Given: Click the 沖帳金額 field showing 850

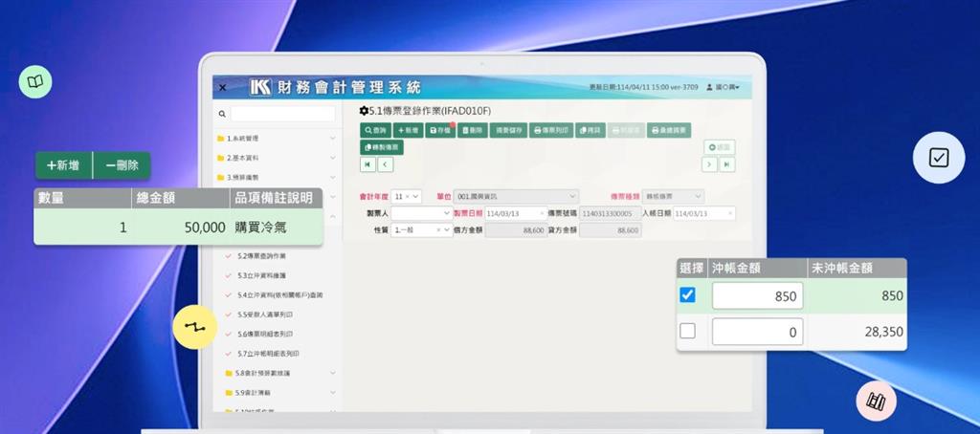Looking at the screenshot, I should [756, 296].
